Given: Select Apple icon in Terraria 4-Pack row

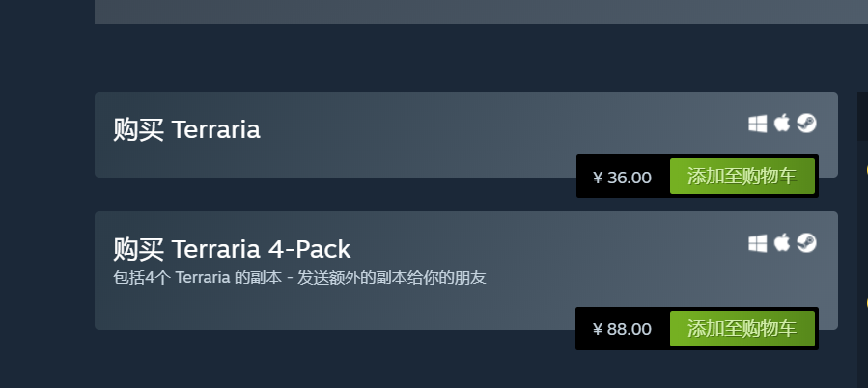Looking at the screenshot, I should [782, 242].
